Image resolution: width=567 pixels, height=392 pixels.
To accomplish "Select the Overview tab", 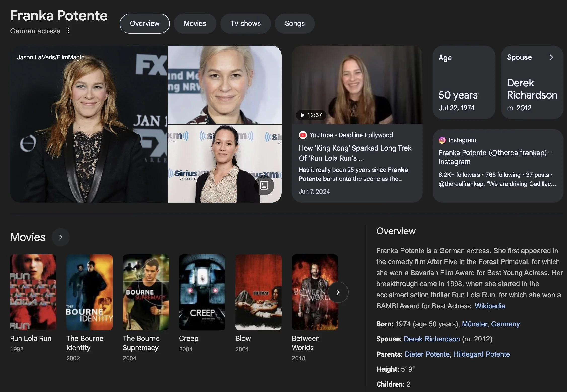I will (145, 24).
